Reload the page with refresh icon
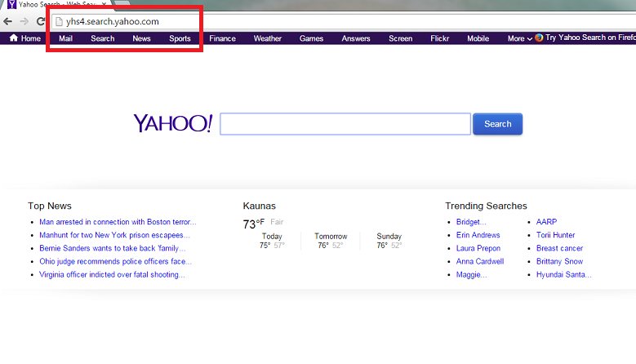This screenshot has height=364, width=636. [x=40, y=21]
